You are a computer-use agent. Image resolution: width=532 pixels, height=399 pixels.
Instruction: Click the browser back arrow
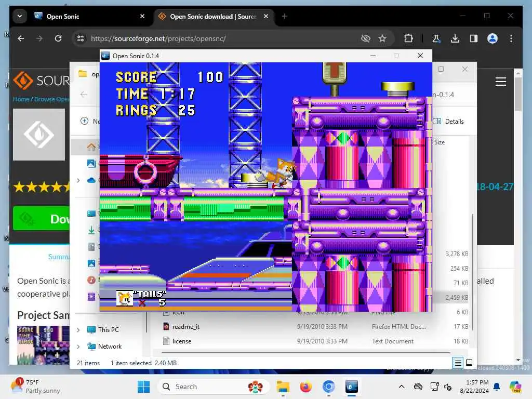point(21,38)
